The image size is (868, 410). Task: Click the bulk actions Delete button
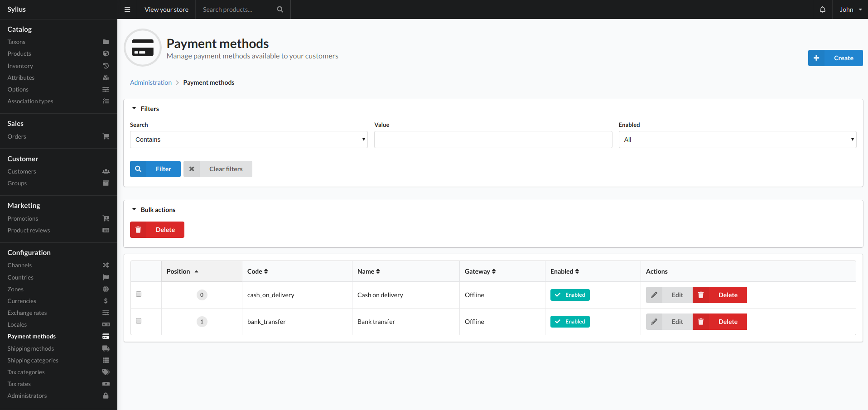157,230
